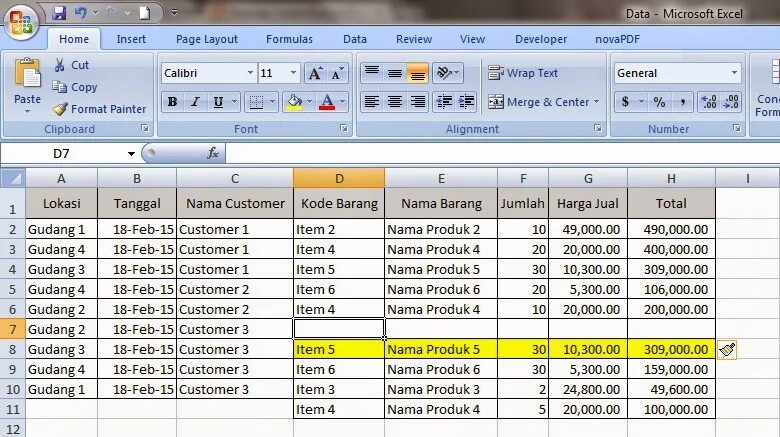Open the font name dropdown
Image resolution: width=780 pixels, height=437 pixels.
tap(250, 73)
